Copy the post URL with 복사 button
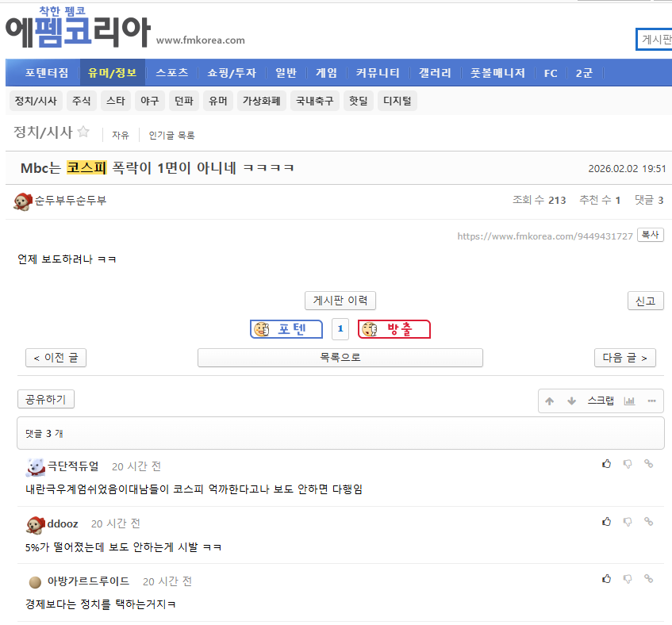This screenshot has width=672, height=625. tap(651, 235)
